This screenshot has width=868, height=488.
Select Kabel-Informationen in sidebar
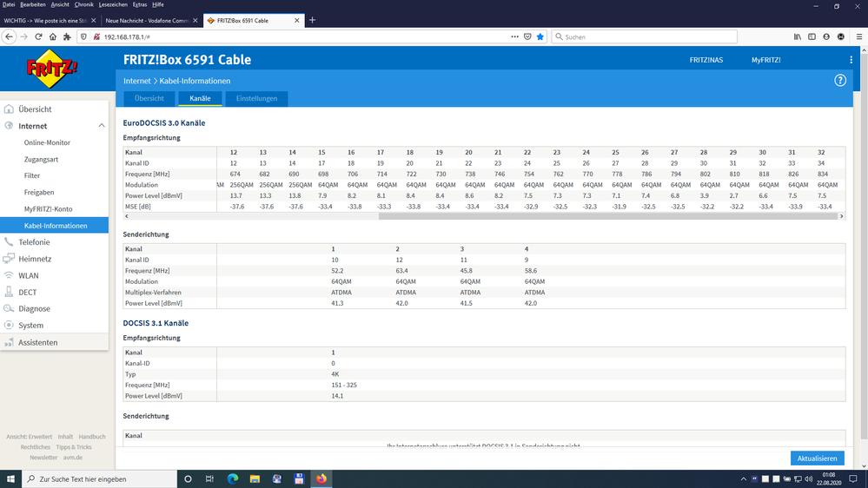[54, 225]
